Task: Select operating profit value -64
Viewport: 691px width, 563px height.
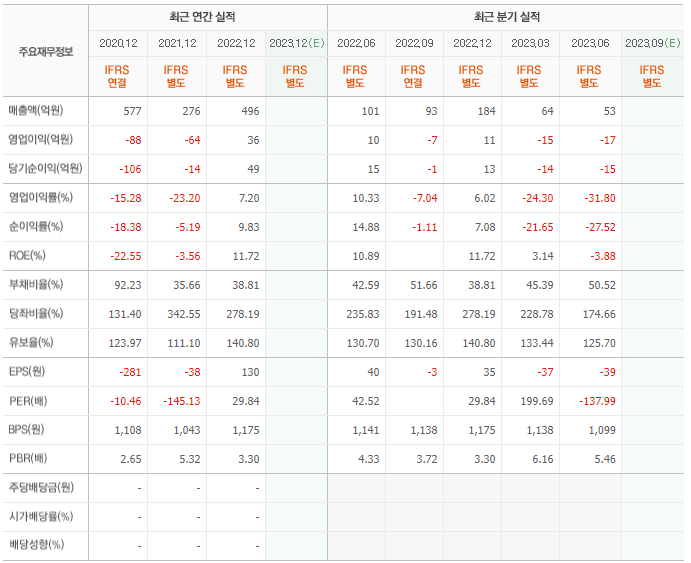Action: pyautogui.click(x=192, y=140)
